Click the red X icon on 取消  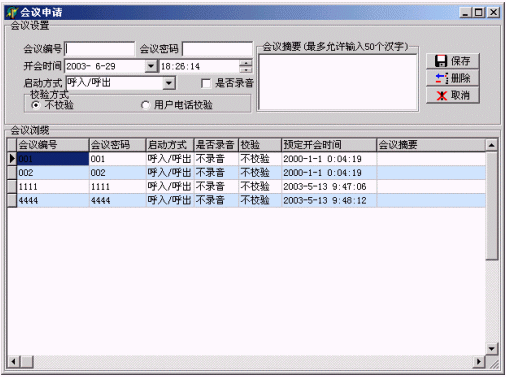442,96
